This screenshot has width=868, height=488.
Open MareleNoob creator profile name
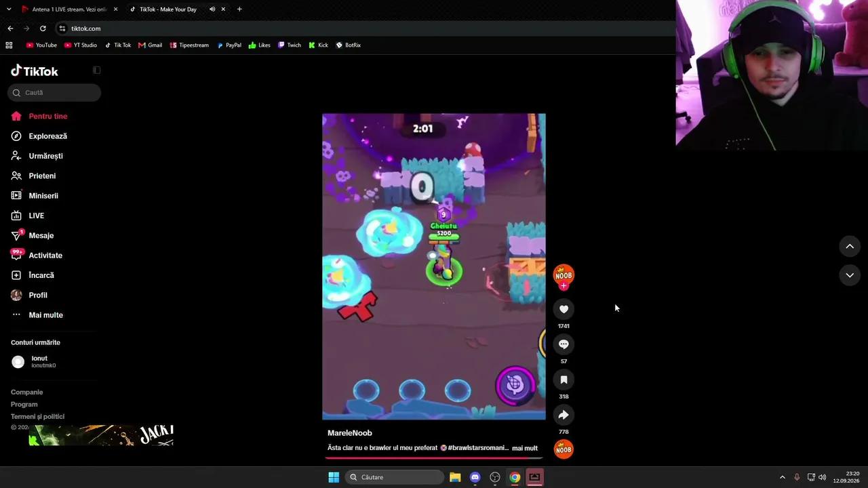[x=350, y=433]
